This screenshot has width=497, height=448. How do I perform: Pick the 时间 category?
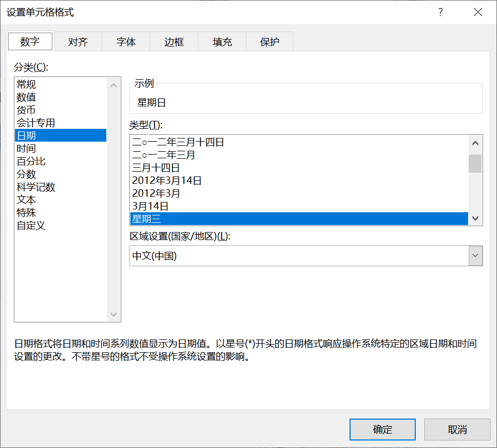tap(60, 148)
